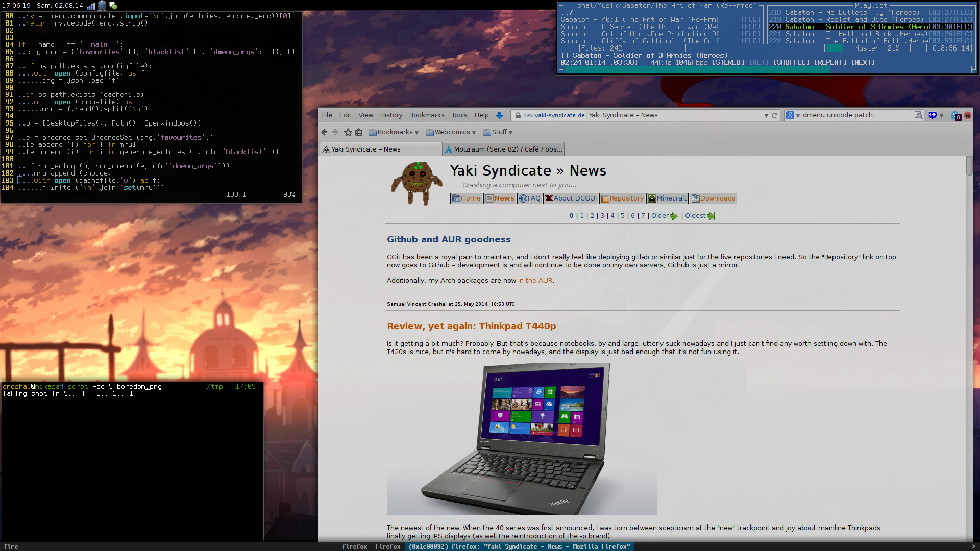The width and height of the screenshot is (980, 551).
Task: Click the back navigation arrow
Action: (324, 132)
